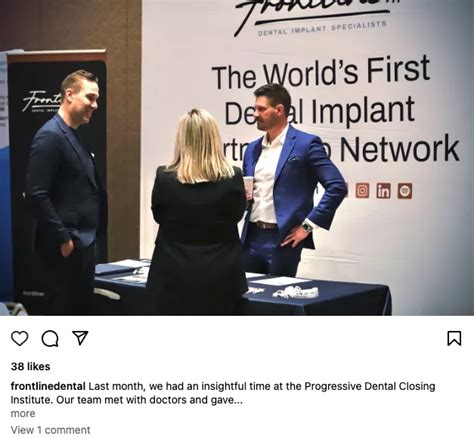Share the post via paper plane icon
This screenshot has height=439, width=474.
pos(80,338)
